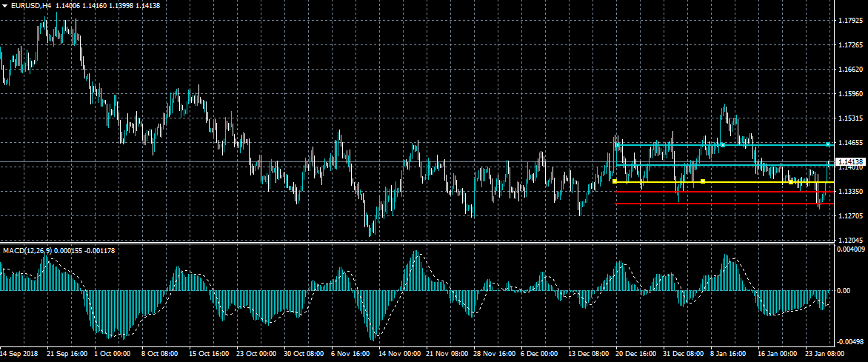Select the middle handle on the yellow line
Viewport: 868px width, 362px height.
pyautogui.click(x=702, y=181)
